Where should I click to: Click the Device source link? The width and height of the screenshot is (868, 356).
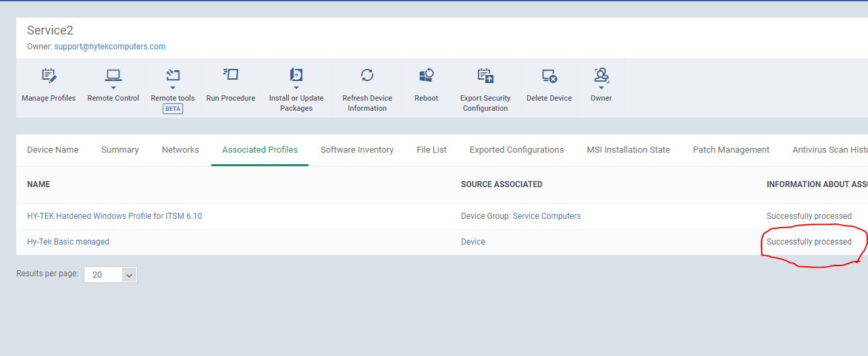pos(473,242)
